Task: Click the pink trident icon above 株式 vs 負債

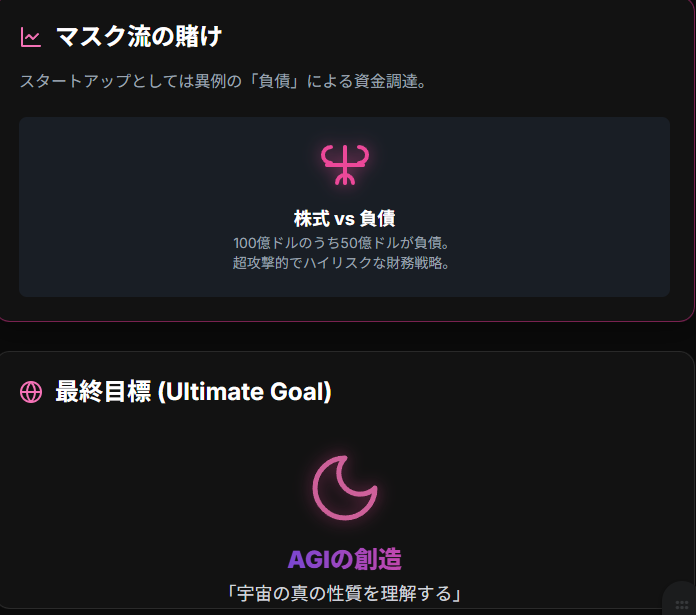Action: pyautogui.click(x=345, y=164)
